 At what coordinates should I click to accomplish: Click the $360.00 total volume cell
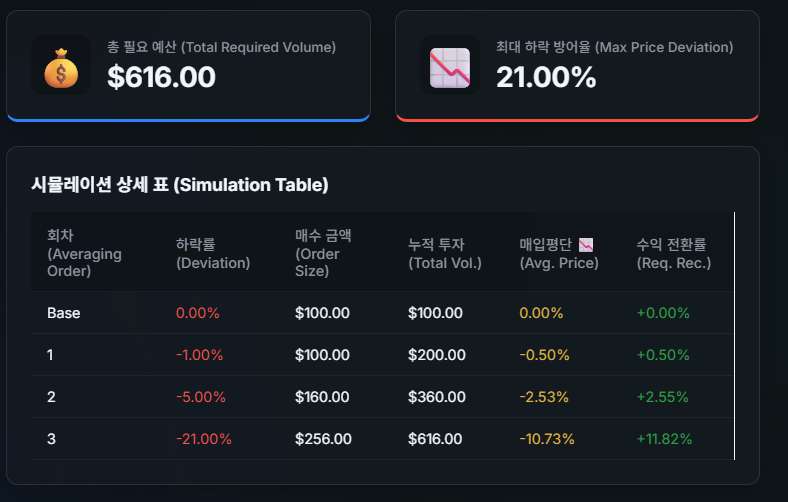click(x=436, y=397)
